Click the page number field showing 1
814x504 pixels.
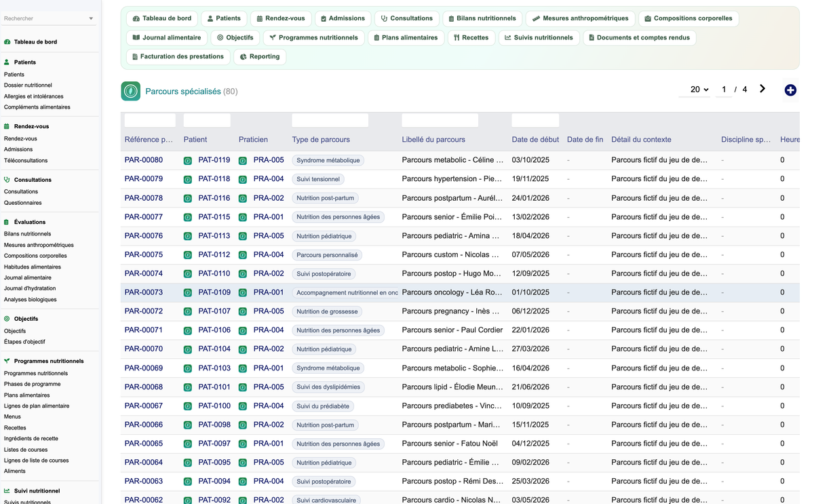[x=724, y=90]
